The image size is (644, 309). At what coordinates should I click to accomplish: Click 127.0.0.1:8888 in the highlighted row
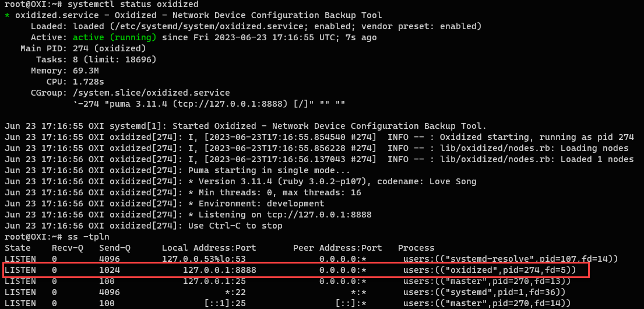click(x=219, y=270)
